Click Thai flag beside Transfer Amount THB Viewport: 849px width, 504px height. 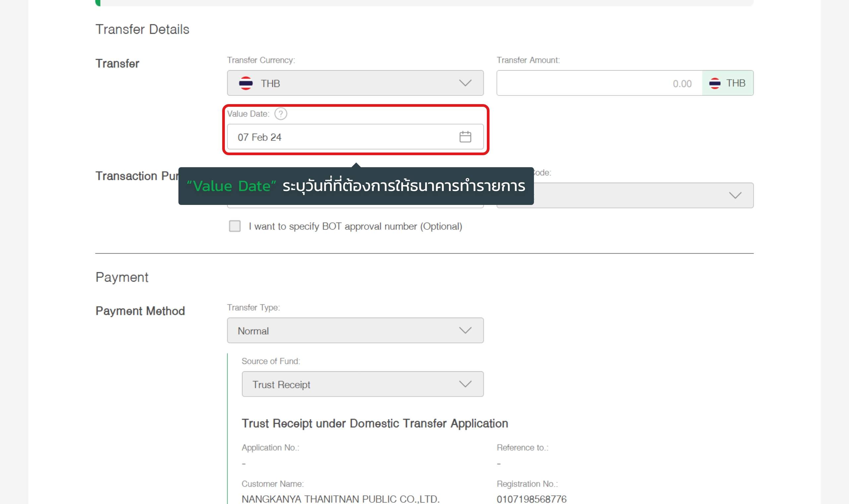(714, 83)
